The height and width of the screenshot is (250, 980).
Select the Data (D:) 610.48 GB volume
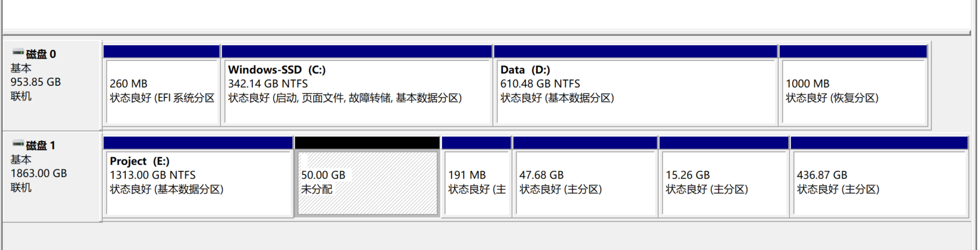(x=635, y=91)
